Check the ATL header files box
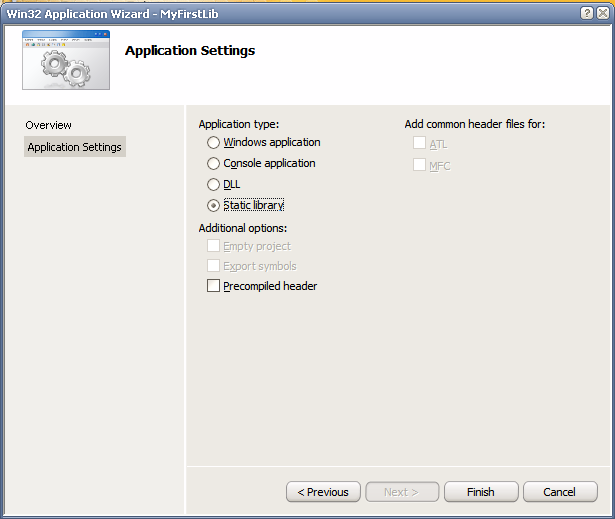This screenshot has width=615, height=519. [419, 144]
